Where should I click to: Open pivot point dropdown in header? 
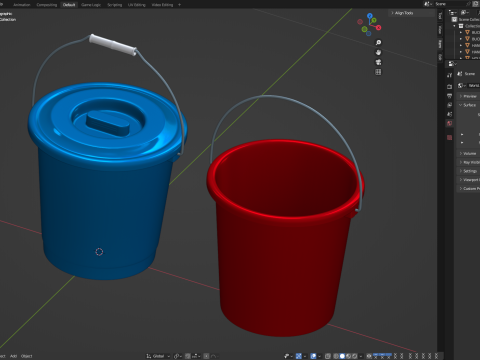[178, 356]
